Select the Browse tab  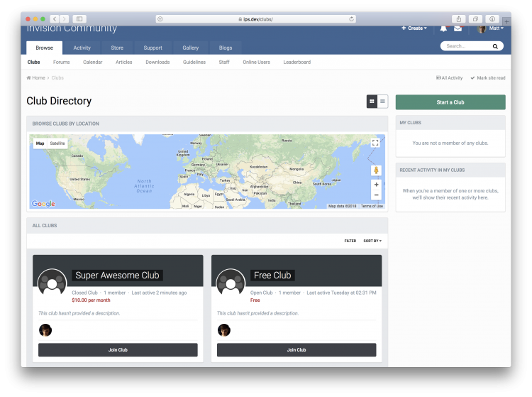[45, 48]
